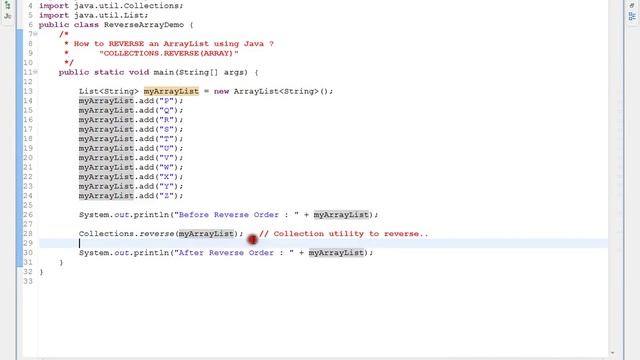
Task: Collapse the comment block fold at line 7
Action: click(36, 34)
